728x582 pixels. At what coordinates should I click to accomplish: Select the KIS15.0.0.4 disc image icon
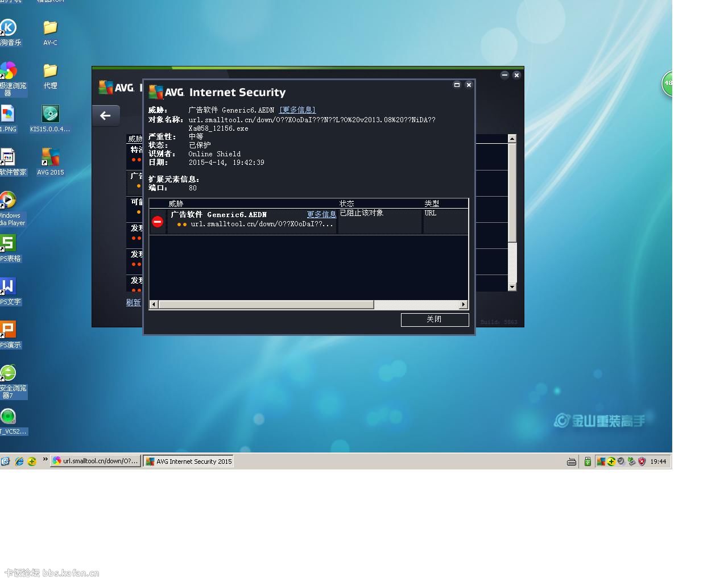50,118
